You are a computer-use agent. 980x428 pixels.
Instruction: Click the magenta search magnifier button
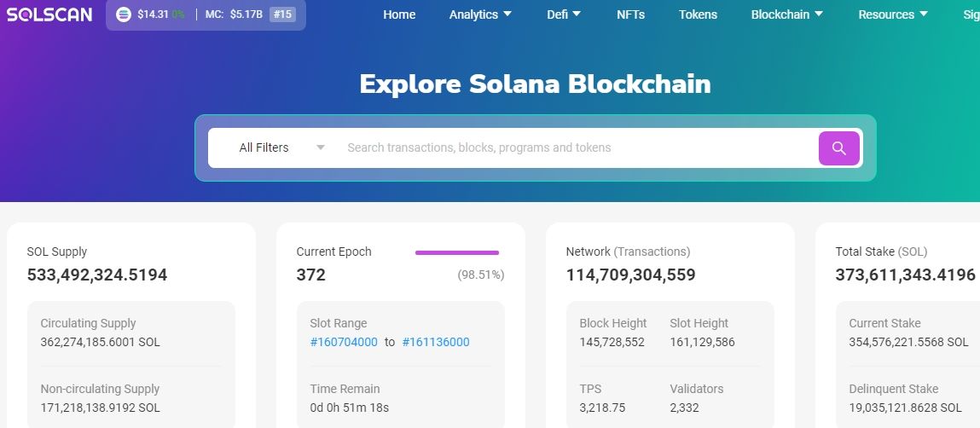pyautogui.click(x=838, y=148)
